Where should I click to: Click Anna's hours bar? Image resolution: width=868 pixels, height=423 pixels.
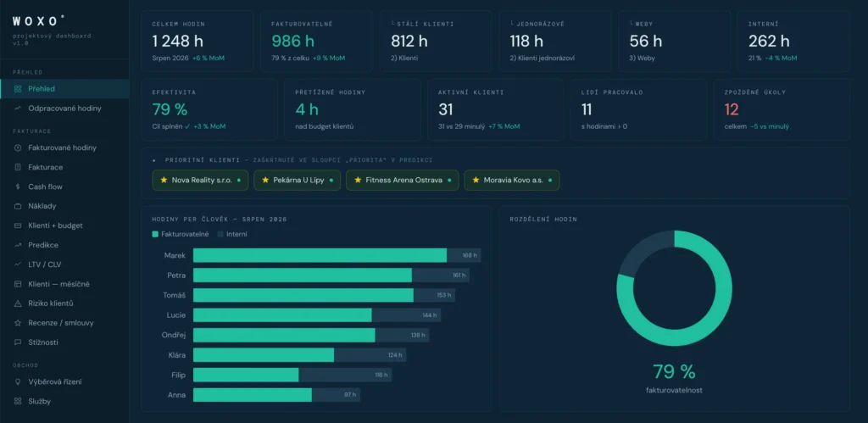[277, 395]
